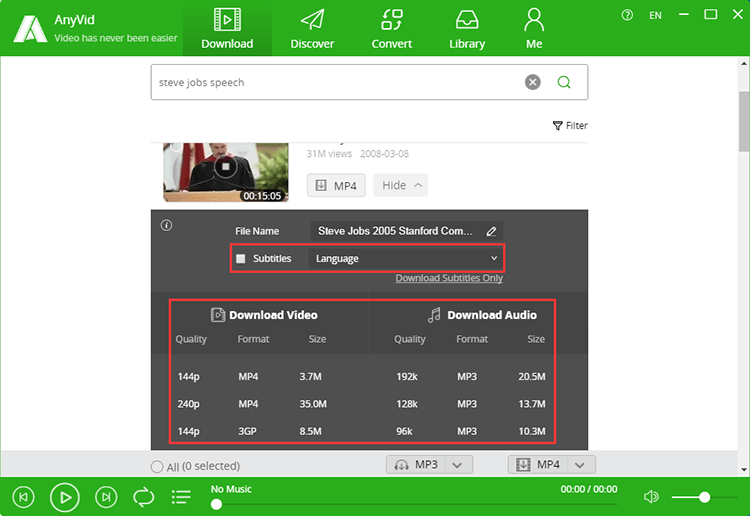Clear the search box text

tap(532, 82)
